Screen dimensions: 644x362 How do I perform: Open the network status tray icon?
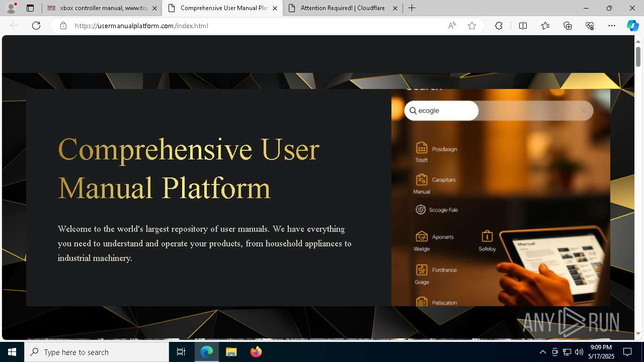point(567,352)
